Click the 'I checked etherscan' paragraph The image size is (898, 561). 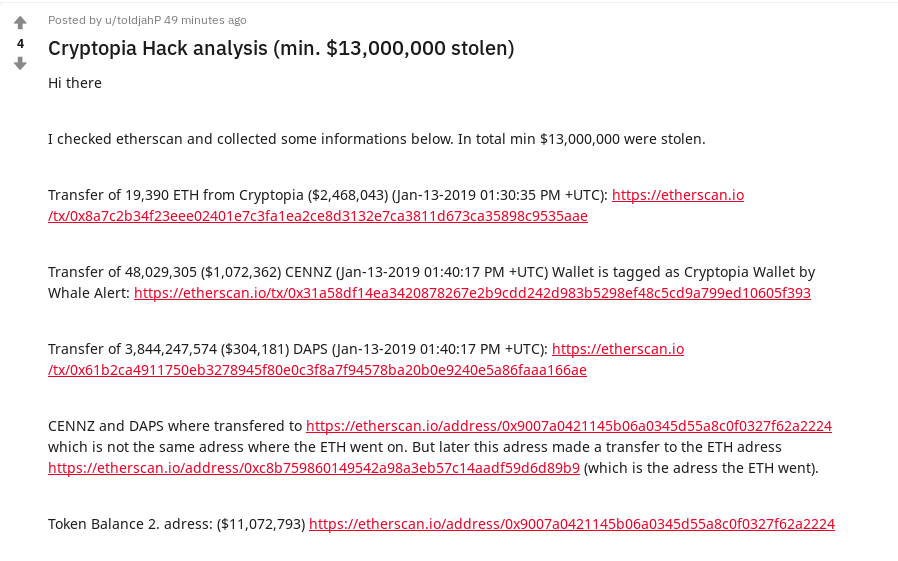(377, 139)
